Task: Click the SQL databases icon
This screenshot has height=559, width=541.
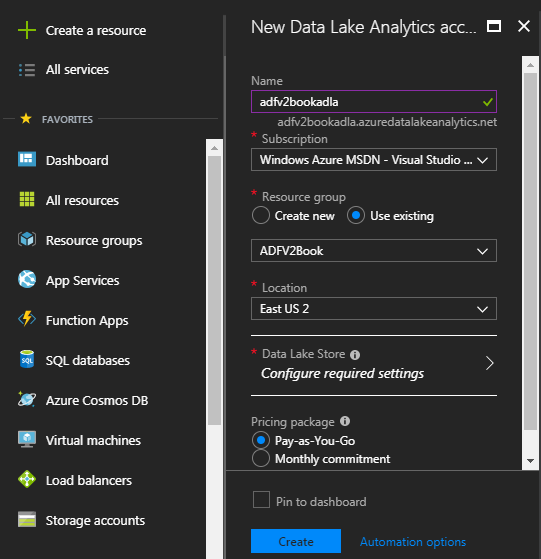Action: pos(27,359)
